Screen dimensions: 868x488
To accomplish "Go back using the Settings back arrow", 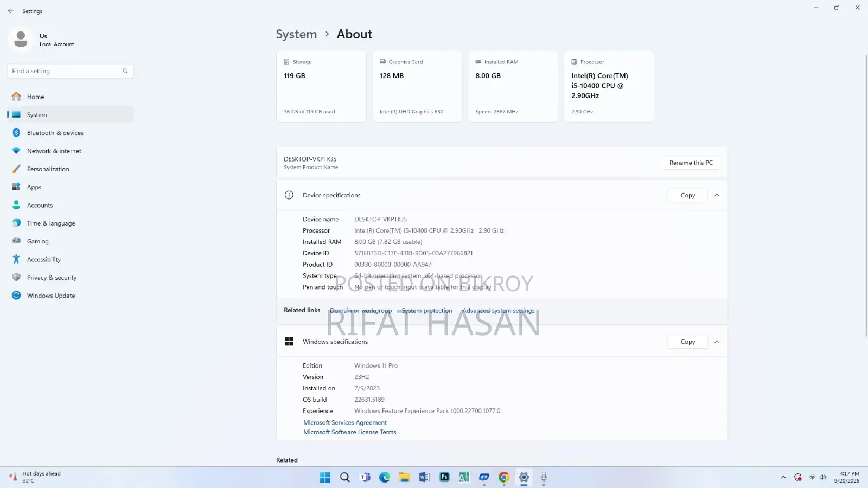I will point(11,11).
